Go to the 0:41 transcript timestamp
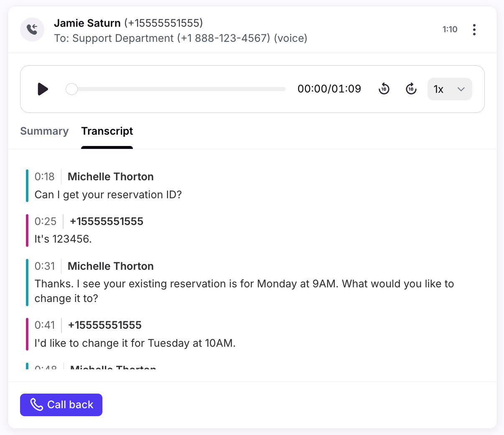 (45, 325)
